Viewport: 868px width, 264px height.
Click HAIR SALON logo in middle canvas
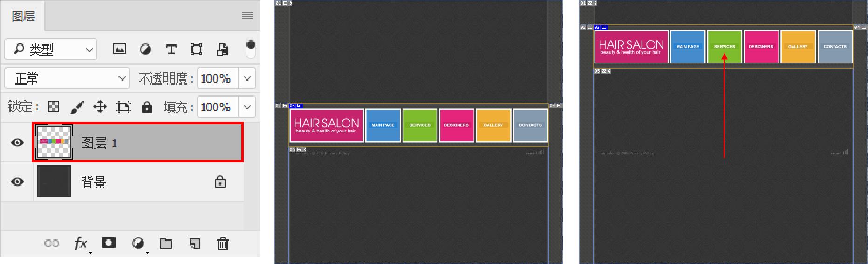pyautogui.click(x=327, y=125)
